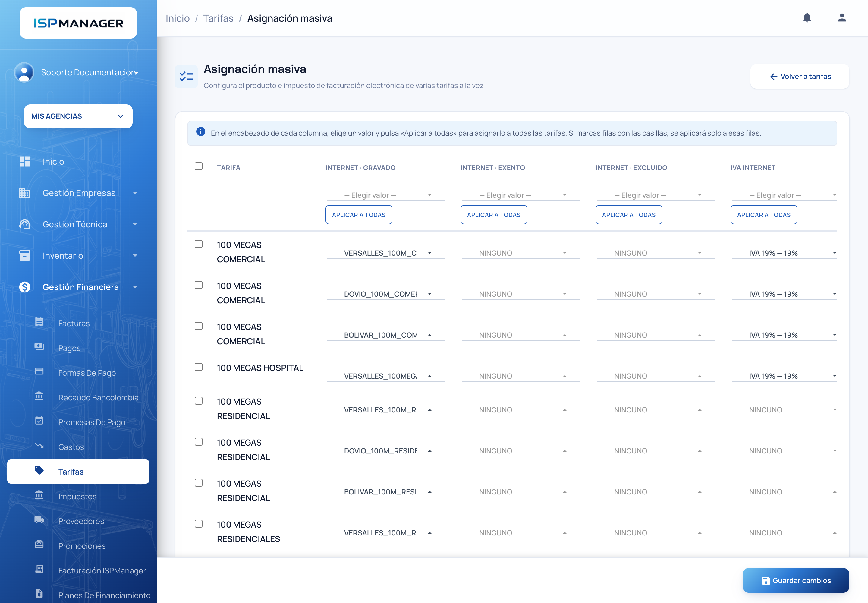Open Internet Exento NINGUNO dropdown, BOLIVAR_100M_COM row

click(520, 335)
